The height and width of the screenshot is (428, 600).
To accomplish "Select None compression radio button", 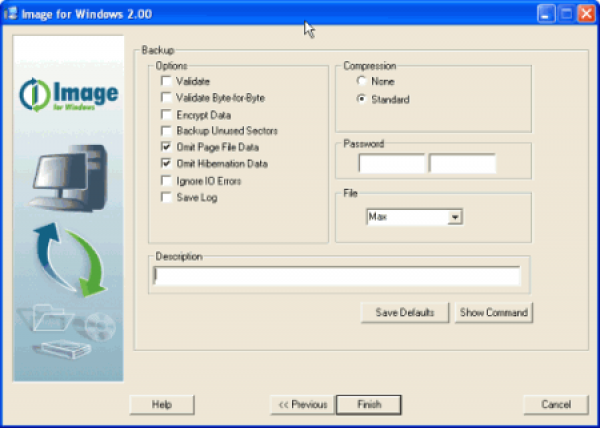I will [361, 81].
